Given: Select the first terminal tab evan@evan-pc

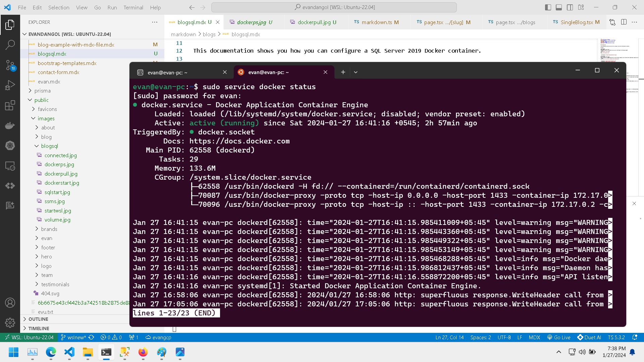Looking at the screenshot, I should click(x=182, y=72).
